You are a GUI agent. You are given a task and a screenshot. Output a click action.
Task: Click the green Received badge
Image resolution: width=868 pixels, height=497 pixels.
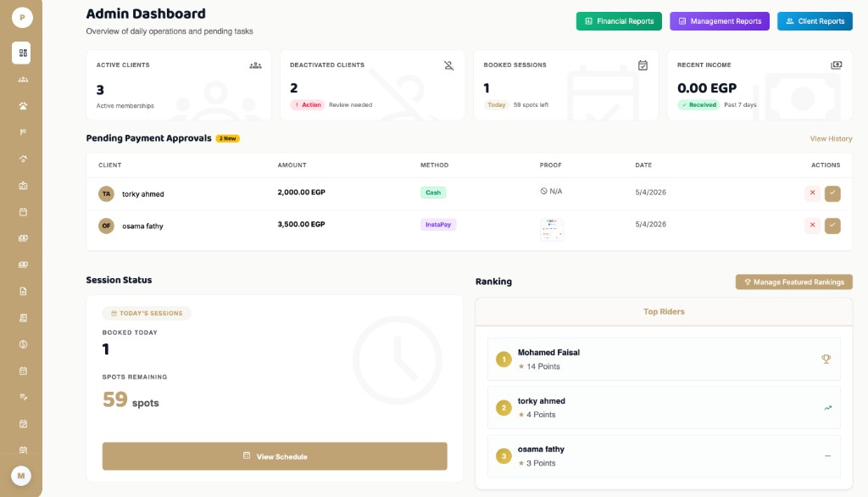coord(698,104)
